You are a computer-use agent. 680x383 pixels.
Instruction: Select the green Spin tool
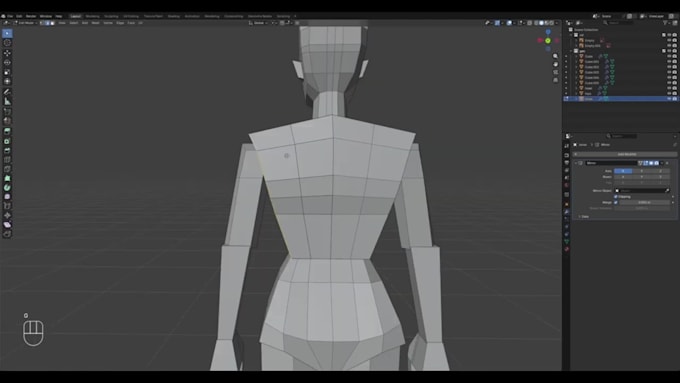coord(7,187)
